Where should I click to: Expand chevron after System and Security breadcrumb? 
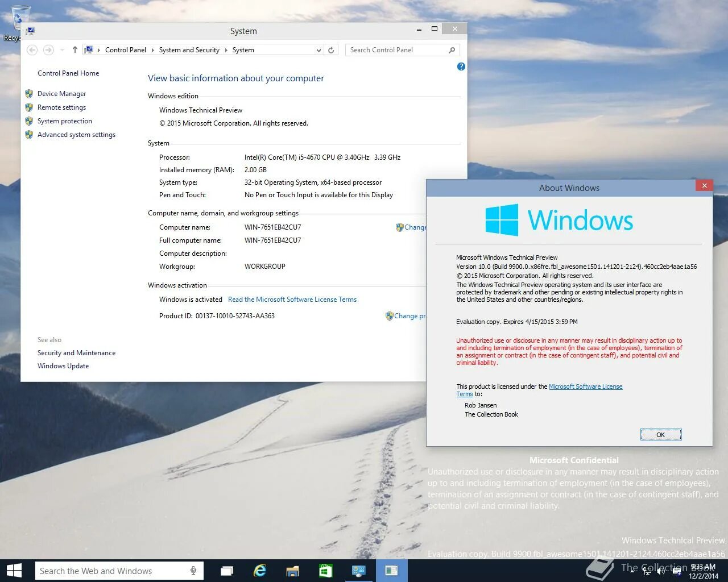click(226, 50)
